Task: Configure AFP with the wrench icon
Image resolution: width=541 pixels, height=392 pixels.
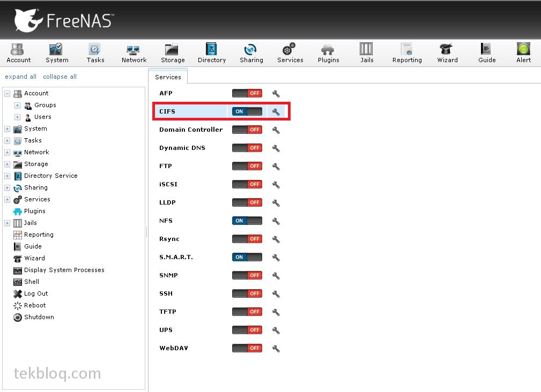Action: coord(276,93)
